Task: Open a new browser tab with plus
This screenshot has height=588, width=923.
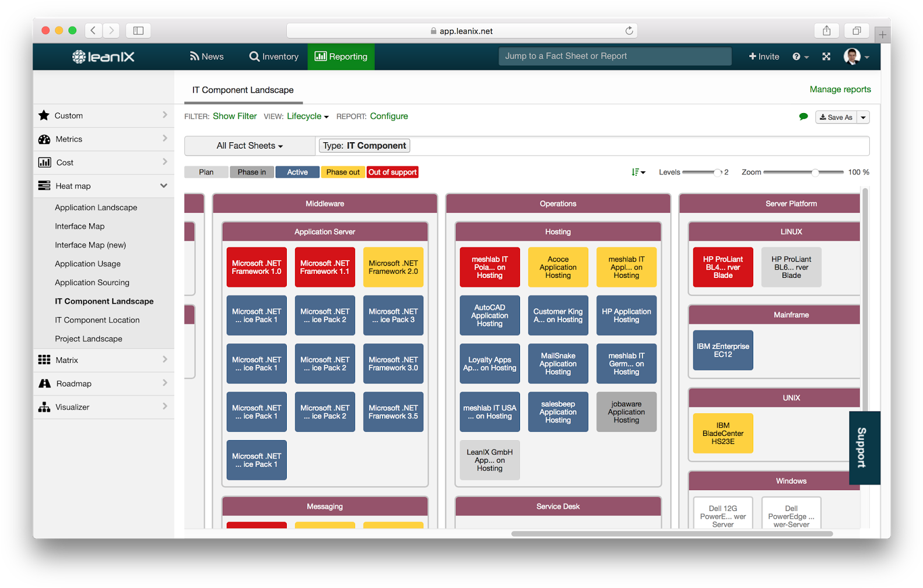Action: click(x=883, y=34)
